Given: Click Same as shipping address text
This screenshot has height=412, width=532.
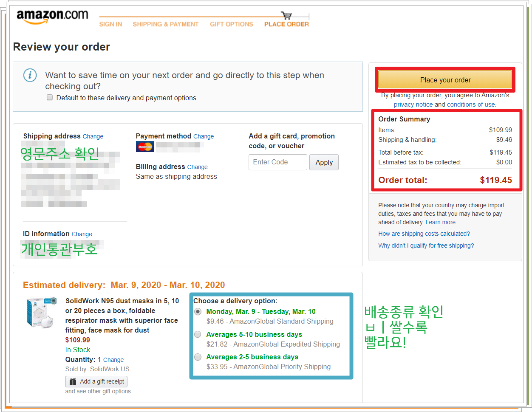Looking at the screenshot, I should [176, 177].
